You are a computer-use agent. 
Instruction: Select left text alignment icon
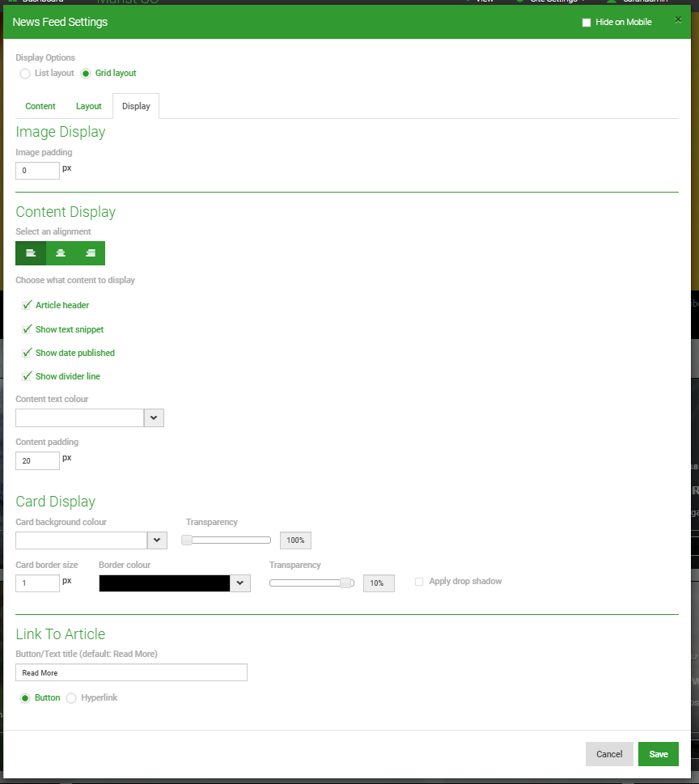pyautogui.click(x=31, y=253)
